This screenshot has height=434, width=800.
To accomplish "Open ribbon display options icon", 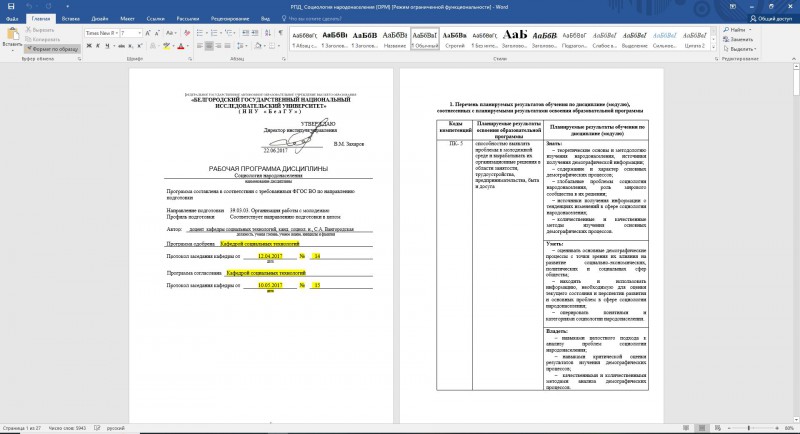I will tap(733, 7).
